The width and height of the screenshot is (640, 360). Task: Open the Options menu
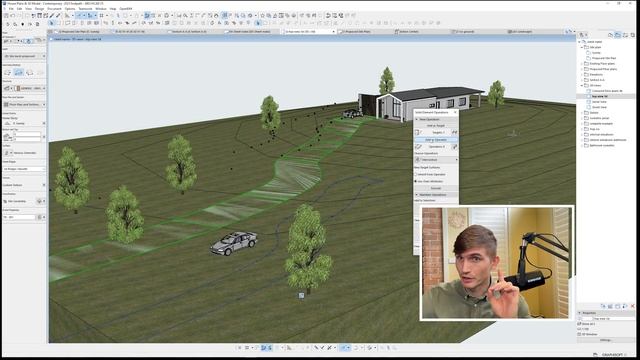70,9
